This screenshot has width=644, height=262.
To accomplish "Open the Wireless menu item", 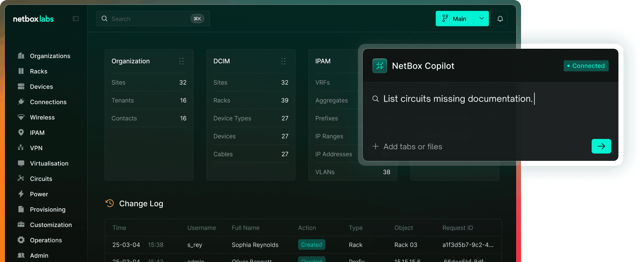I will [42, 117].
